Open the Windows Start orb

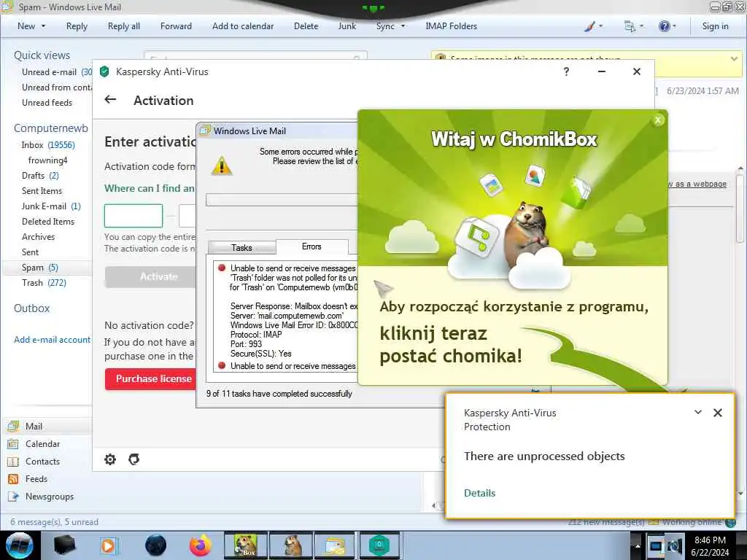coord(20,545)
